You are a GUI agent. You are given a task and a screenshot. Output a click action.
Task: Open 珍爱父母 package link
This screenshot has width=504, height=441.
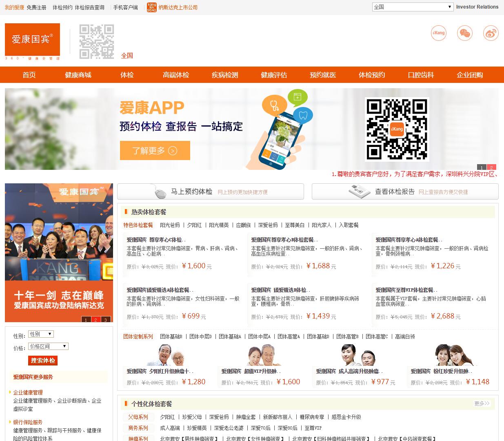coord(192,417)
